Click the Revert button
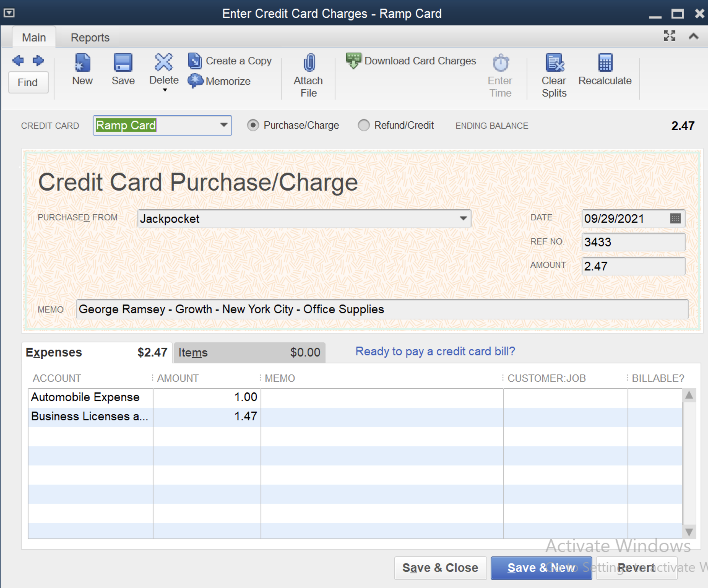This screenshot has height=588, width=708. (x=636, y=568)
